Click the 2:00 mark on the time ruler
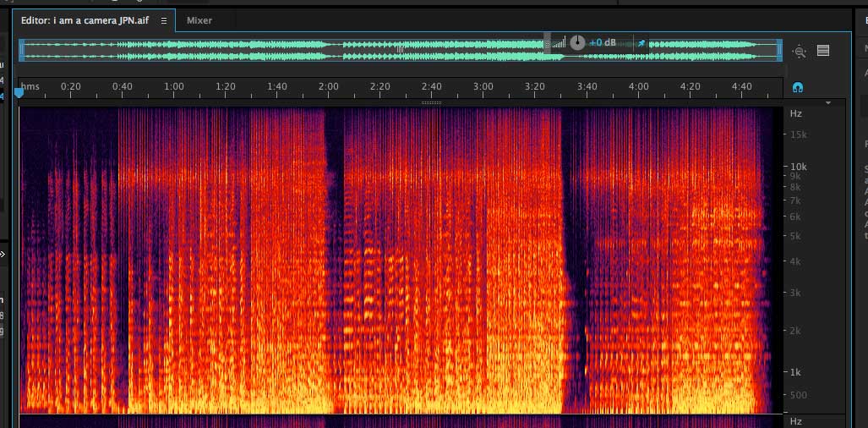Viewport: 868px width, 428px height. point(328,86)
